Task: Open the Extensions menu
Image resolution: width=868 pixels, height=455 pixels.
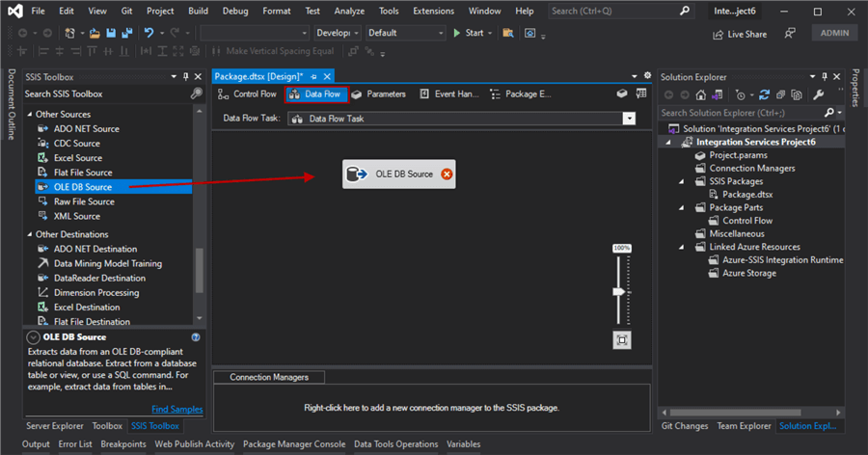Action: pyautogui.click(x=433, y=11)
